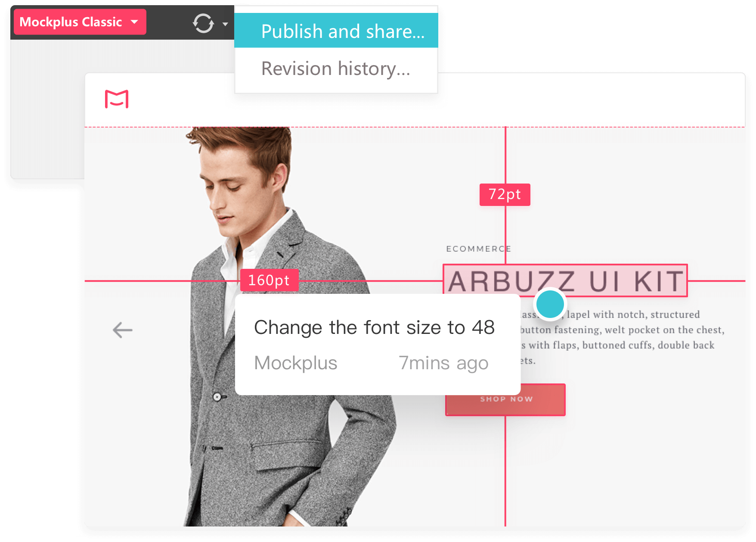The image size is (756, 542).
Task: Select the back arrow icon
Action: pos(122,329)
